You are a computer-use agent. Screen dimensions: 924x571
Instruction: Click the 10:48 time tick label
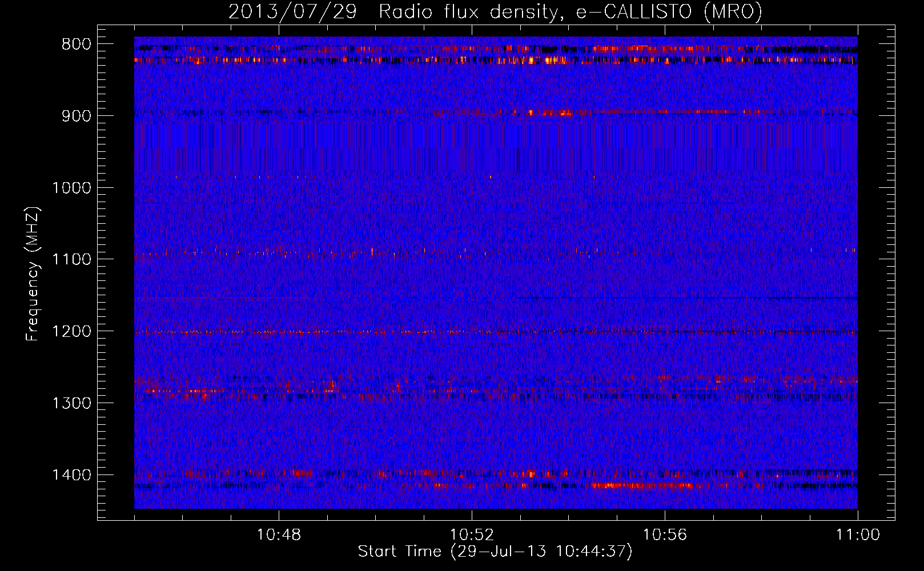pyautogui.click(x=279, y=535)
